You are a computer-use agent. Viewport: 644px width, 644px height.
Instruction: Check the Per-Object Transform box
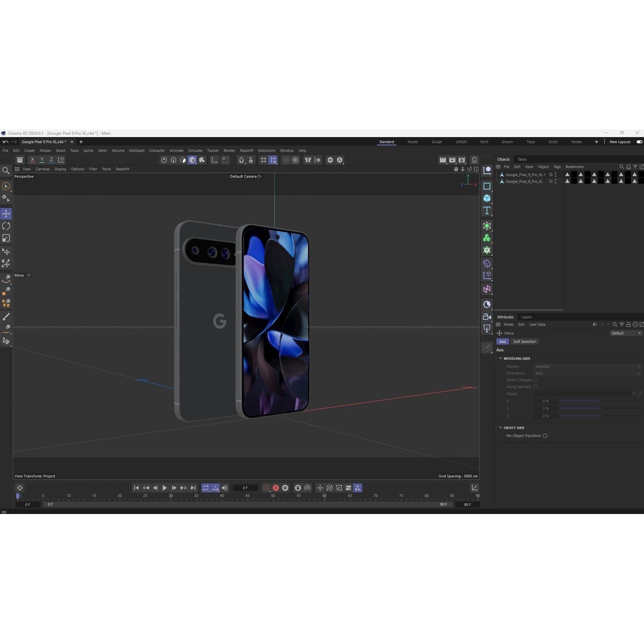[546, 436]
